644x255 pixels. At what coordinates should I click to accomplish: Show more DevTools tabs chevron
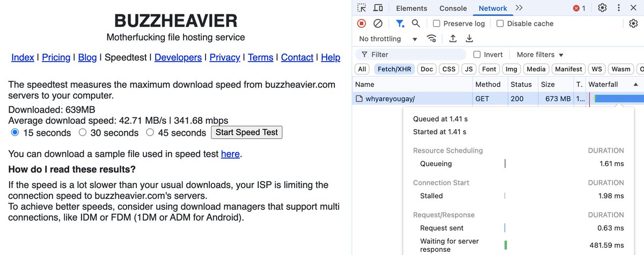coord(518,8)
